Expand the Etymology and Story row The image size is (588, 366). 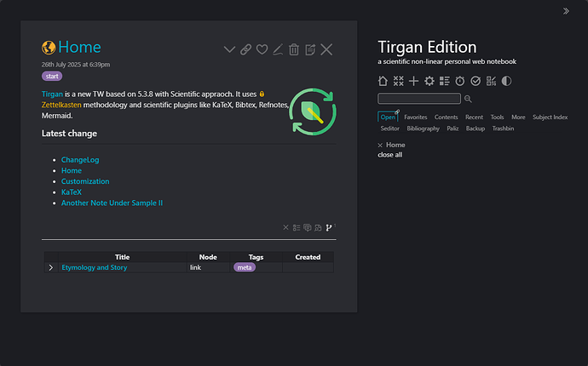(51, 267)
